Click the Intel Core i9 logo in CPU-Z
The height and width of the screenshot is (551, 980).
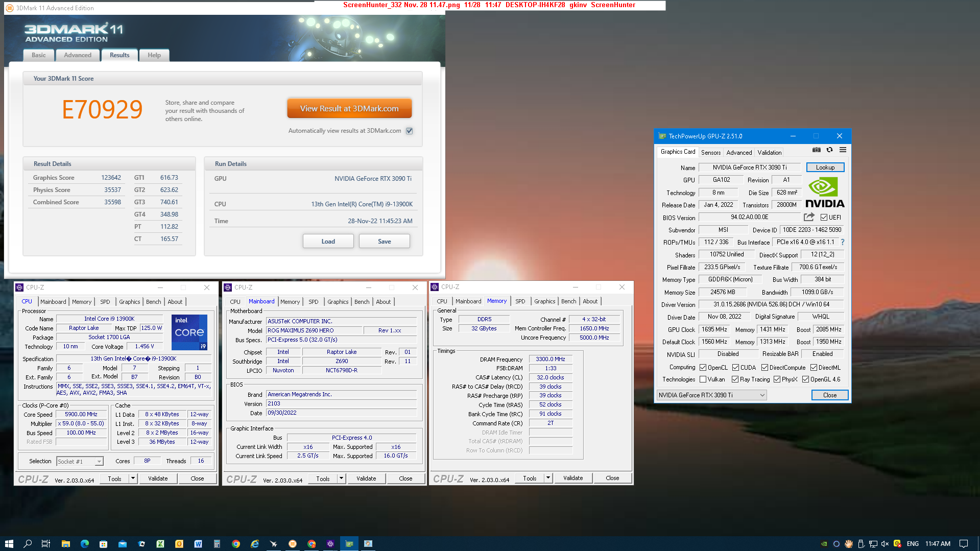(x=189, y=332)
